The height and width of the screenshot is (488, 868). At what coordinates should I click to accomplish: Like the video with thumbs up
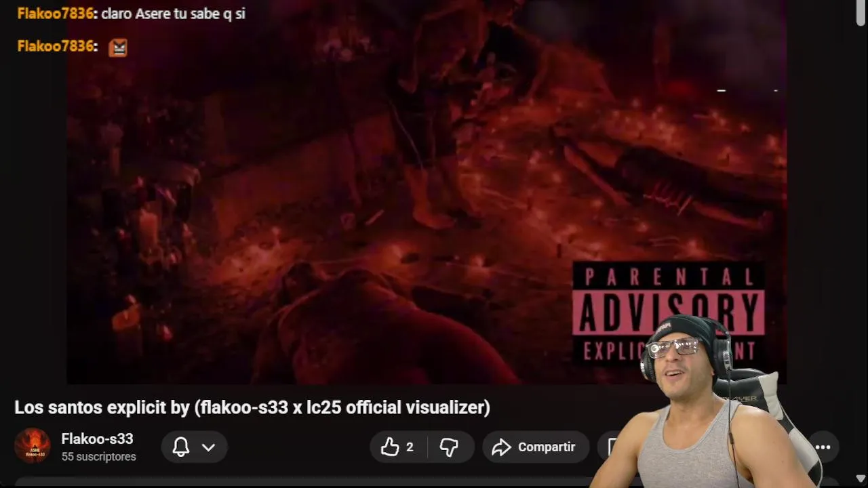pyautogui.click(x=397, y=447)
